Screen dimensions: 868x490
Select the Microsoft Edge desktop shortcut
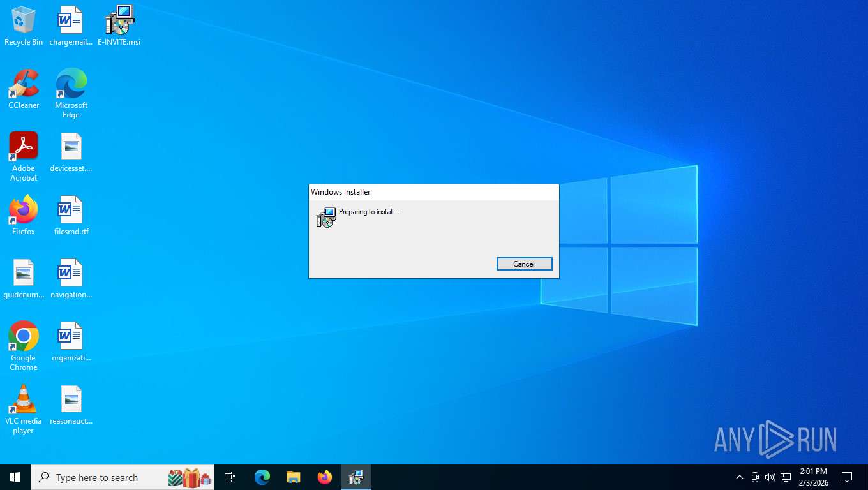point(71,94)
